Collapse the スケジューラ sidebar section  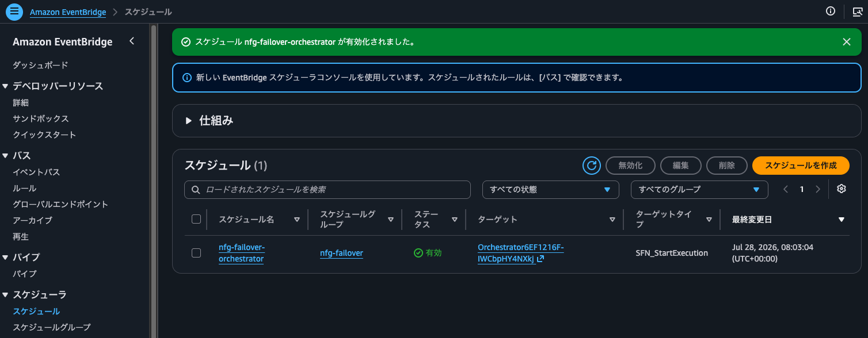pos(6,295)
